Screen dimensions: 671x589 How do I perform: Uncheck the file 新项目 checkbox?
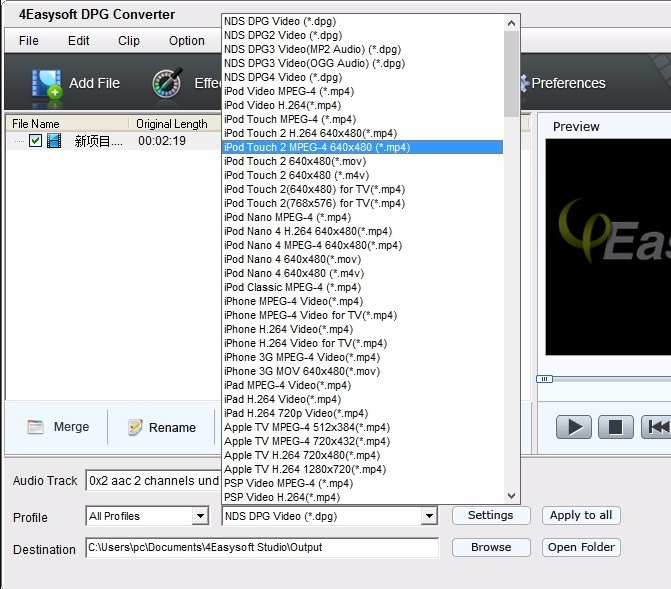point(35,140)
